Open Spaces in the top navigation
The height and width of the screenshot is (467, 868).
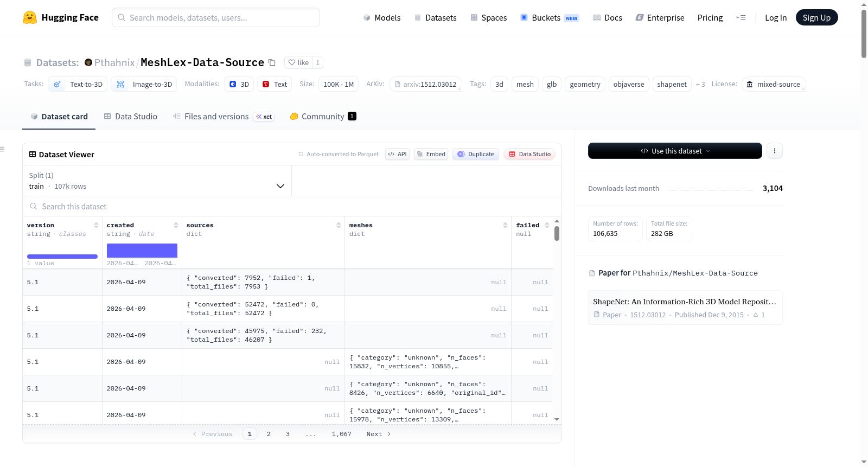tap(489, 18)
